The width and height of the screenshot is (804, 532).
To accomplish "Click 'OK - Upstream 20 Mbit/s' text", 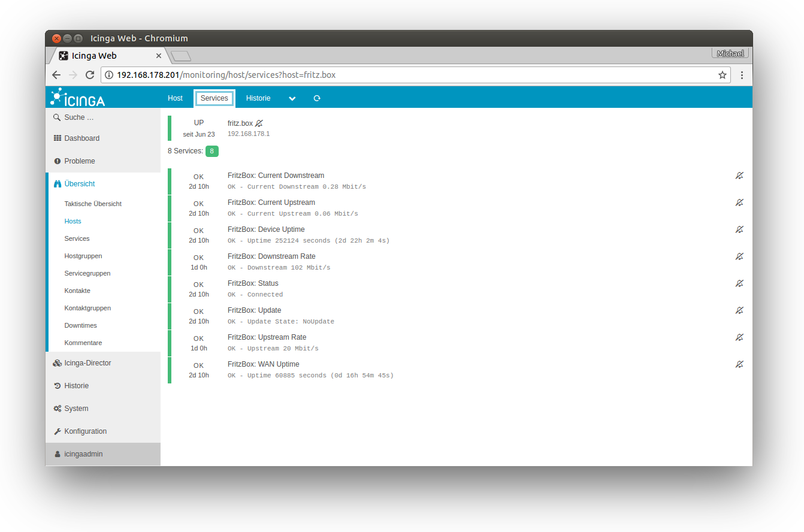I will (273, 349).
